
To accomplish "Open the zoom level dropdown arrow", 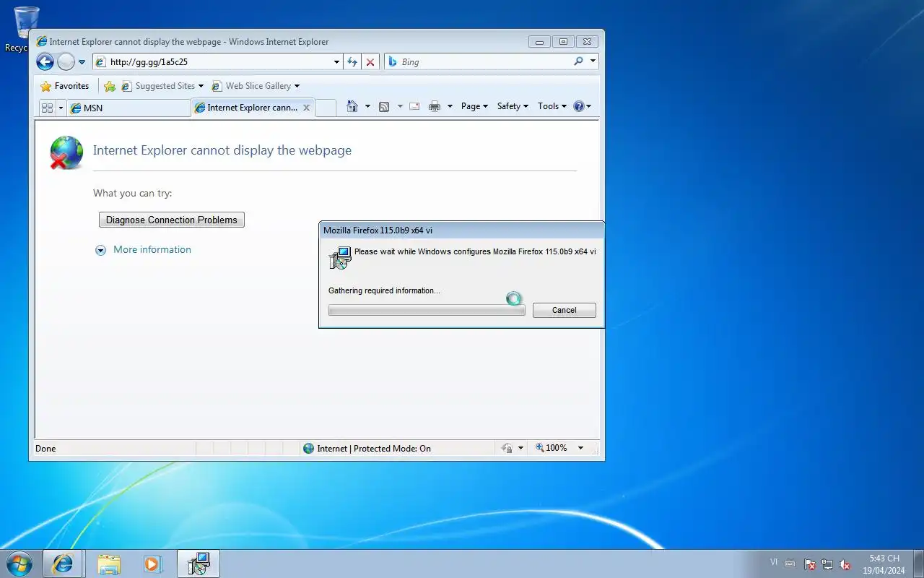I will tap(580, 448).
